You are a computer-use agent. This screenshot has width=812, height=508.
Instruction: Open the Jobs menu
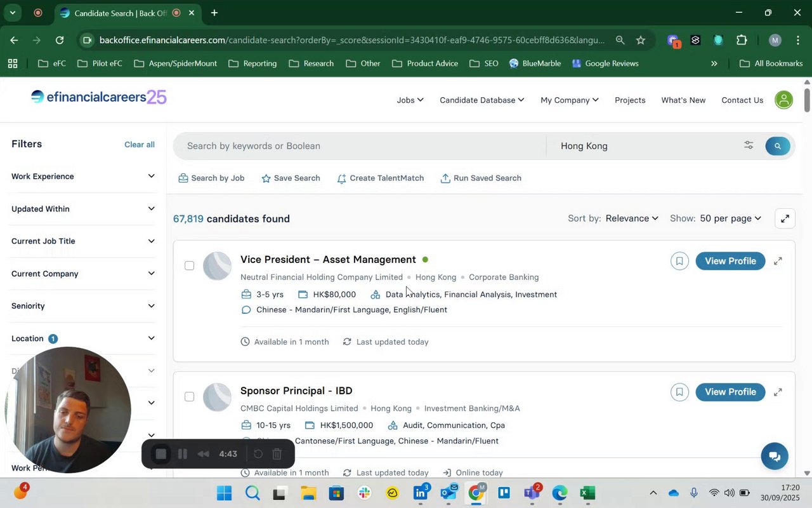[410, 100]
